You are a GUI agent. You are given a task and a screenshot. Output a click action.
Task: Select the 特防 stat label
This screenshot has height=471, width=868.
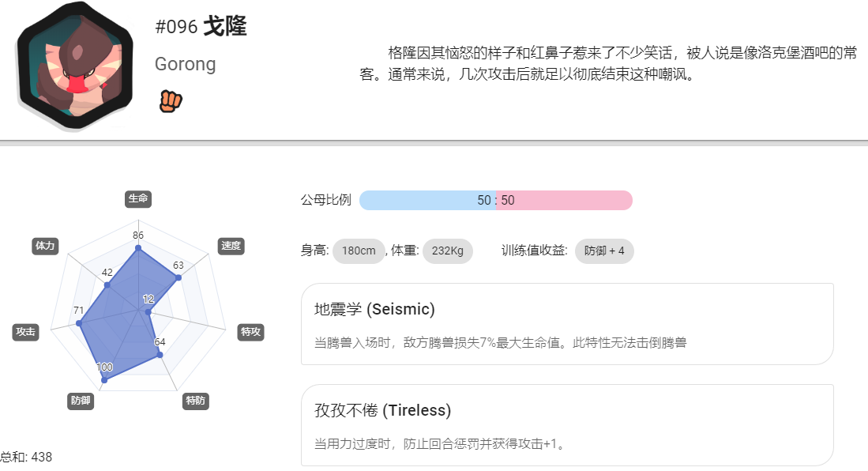pyautogui.click(x=195, y=400)
